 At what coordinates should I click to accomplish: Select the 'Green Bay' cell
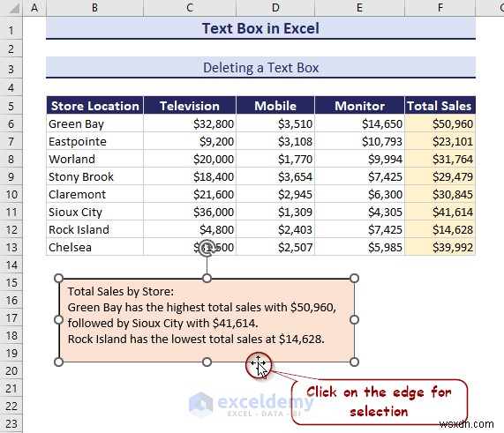point(94,123)
